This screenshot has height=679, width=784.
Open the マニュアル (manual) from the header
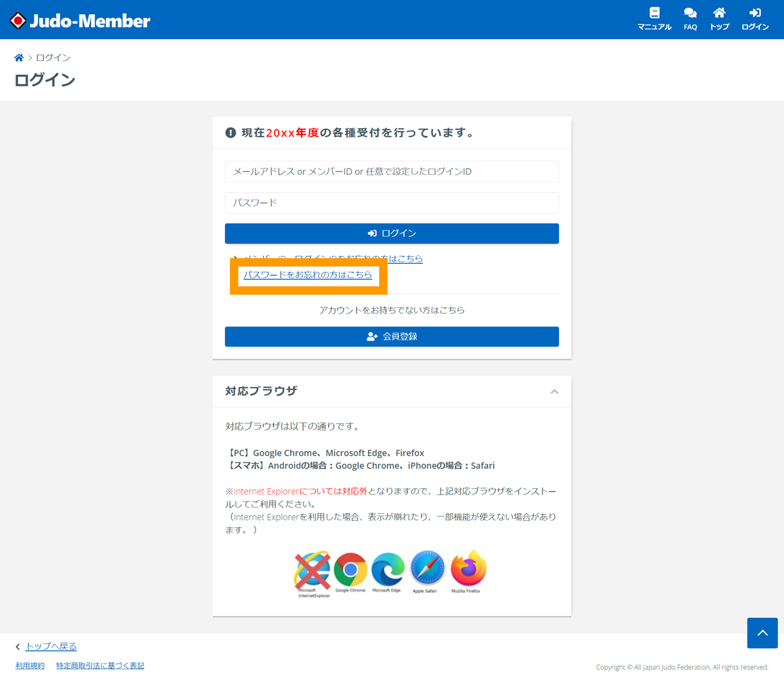[654, 18]
